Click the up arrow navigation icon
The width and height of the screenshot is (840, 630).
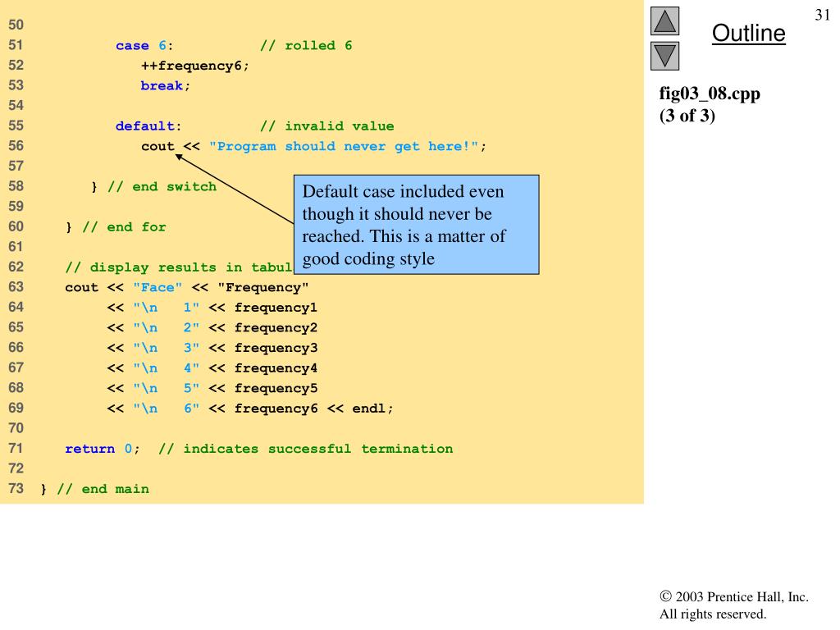pyautogui.click(x=664, y=21)
